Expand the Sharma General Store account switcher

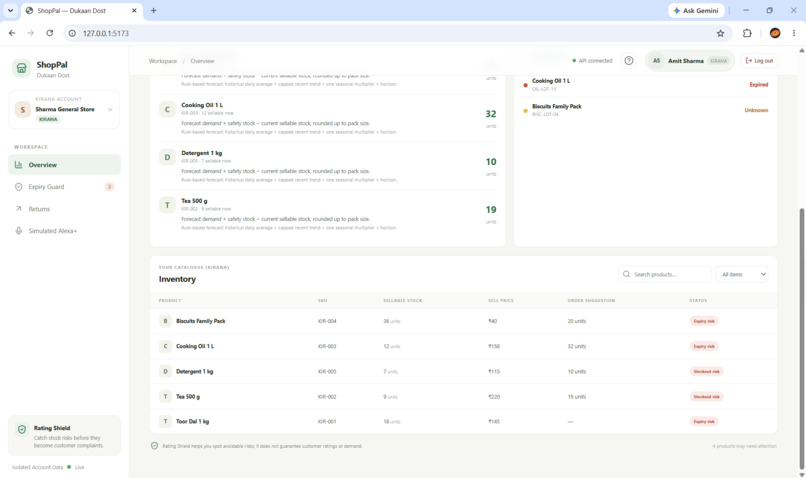(64, 109)
